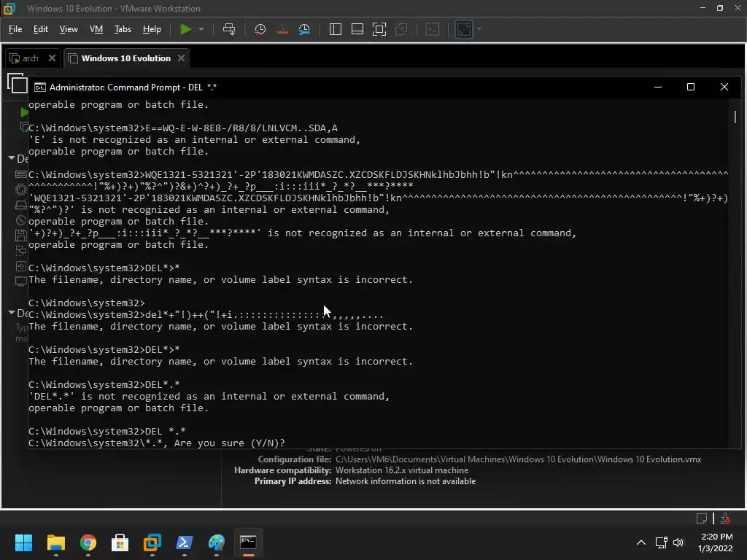Click the VMware Workstation title bar logo
This screenshot has width=747, height=560.
click(x=9, y=8)
